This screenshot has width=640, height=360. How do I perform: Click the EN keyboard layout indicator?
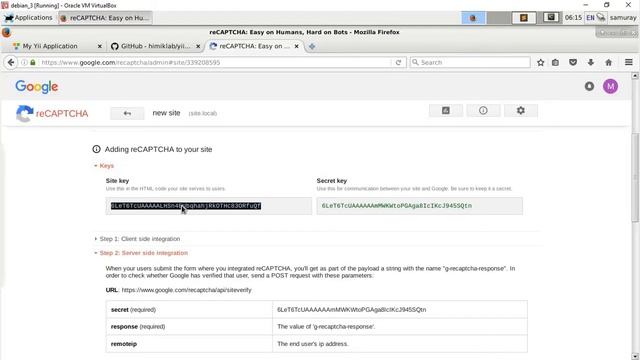(590, 18)
